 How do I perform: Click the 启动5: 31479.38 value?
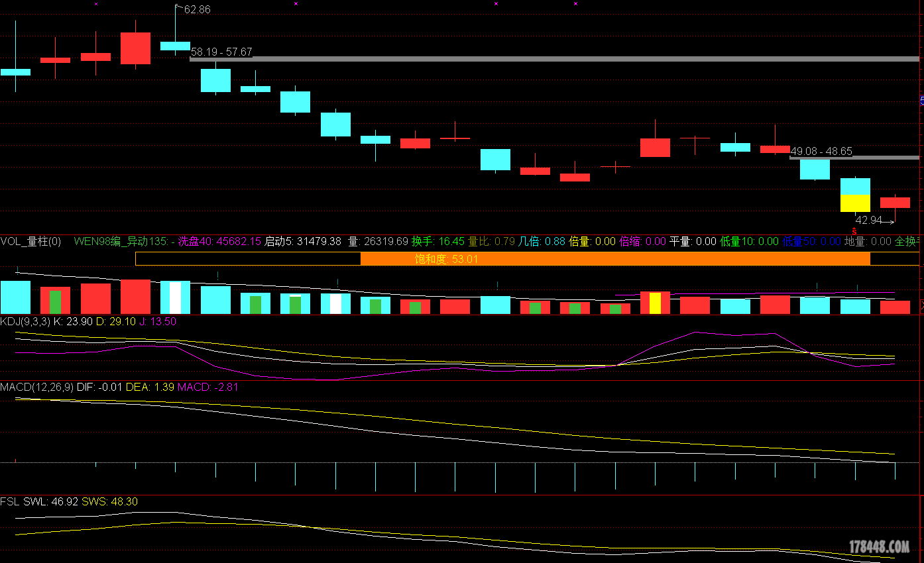[303, 242]
